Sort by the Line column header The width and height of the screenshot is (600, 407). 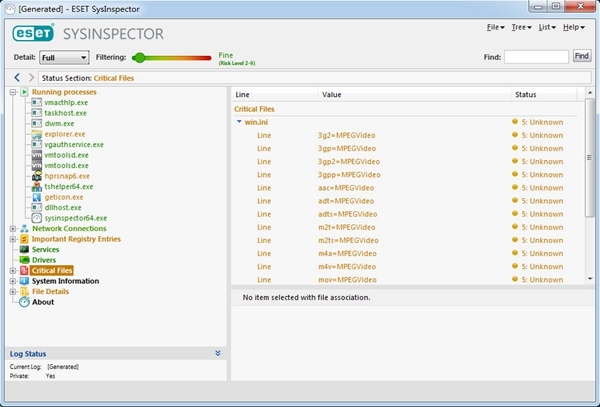point(275,94)
